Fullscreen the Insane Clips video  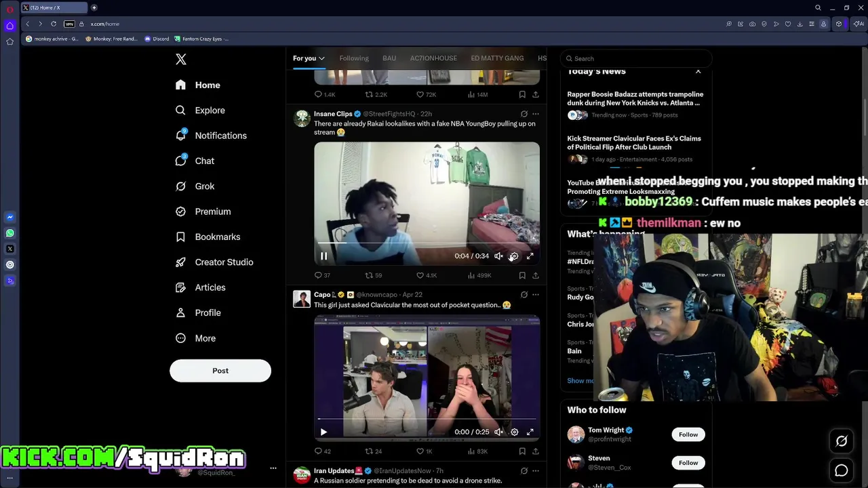coord(530,256)
